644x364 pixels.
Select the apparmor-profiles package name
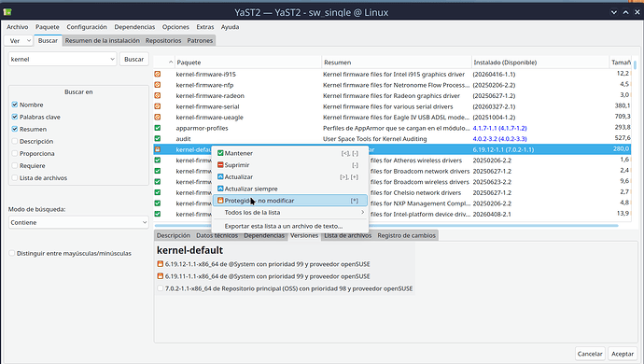click(203, 128)
